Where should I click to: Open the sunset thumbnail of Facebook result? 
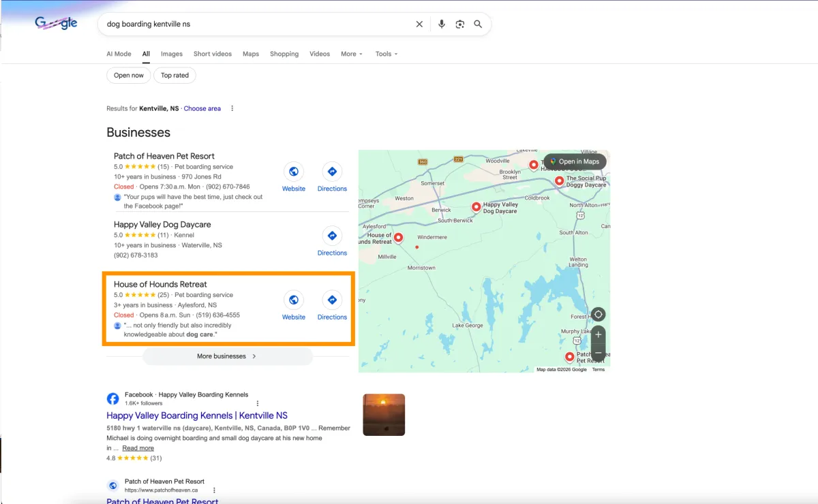point(384,415)
